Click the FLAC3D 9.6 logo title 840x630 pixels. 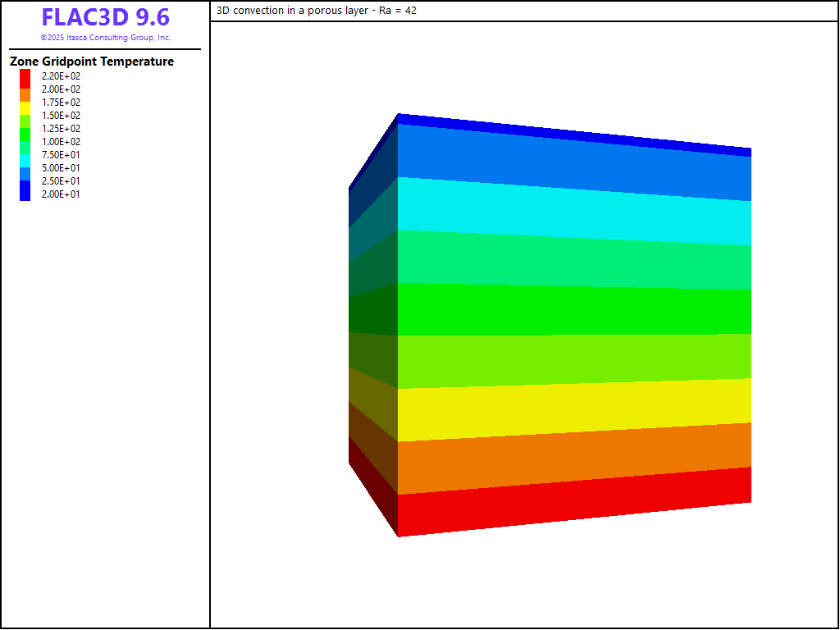tap(105, 18)
